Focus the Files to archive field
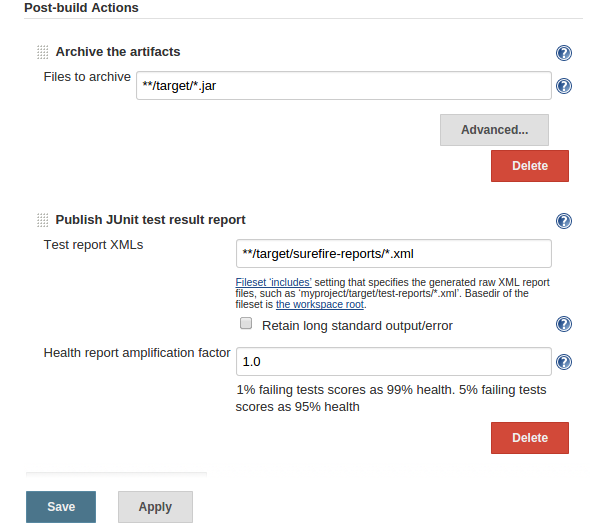This screenshot has height=529, width=590. [x=344, y=86]
